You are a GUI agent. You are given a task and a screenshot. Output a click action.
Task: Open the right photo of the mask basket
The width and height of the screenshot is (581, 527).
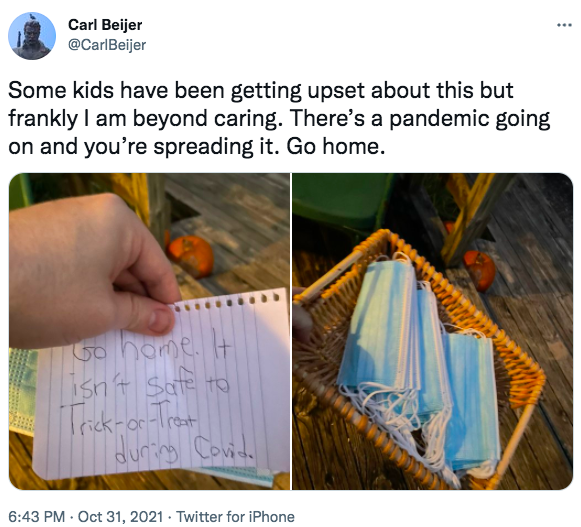[432, 331]
